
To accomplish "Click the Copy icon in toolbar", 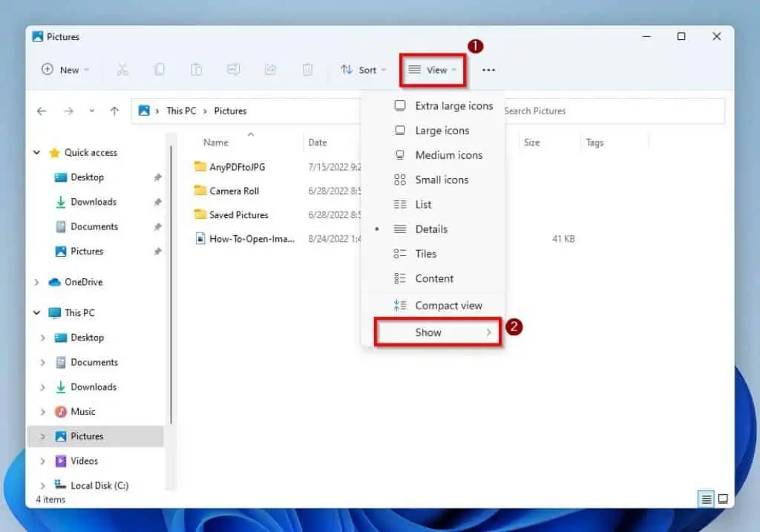I will point(160,70).
